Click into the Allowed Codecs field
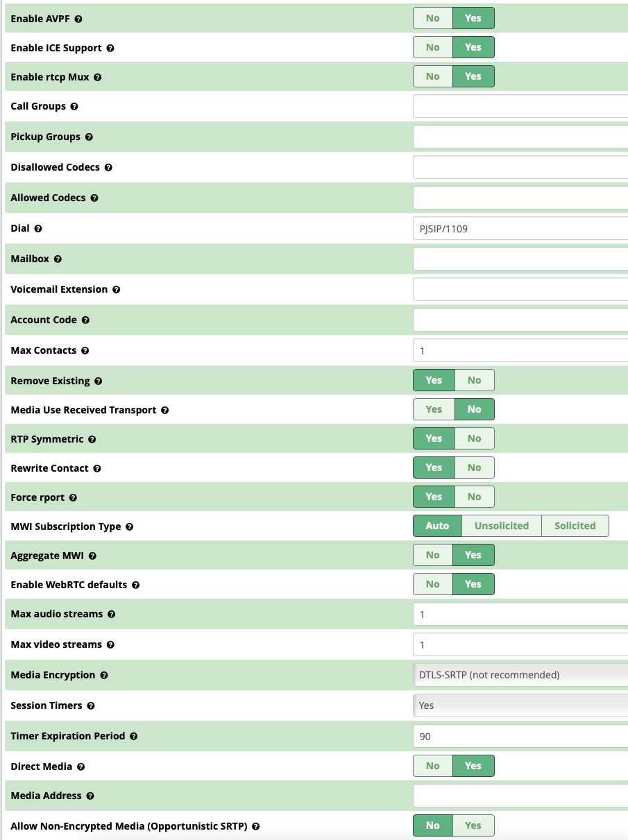The height and width of the screenshot is (840, 628). (520, 198)
